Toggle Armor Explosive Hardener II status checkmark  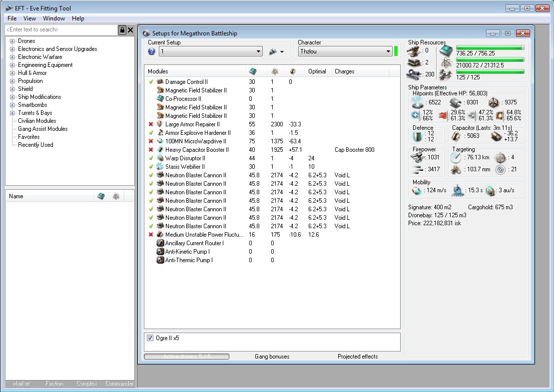click(151, 132)
